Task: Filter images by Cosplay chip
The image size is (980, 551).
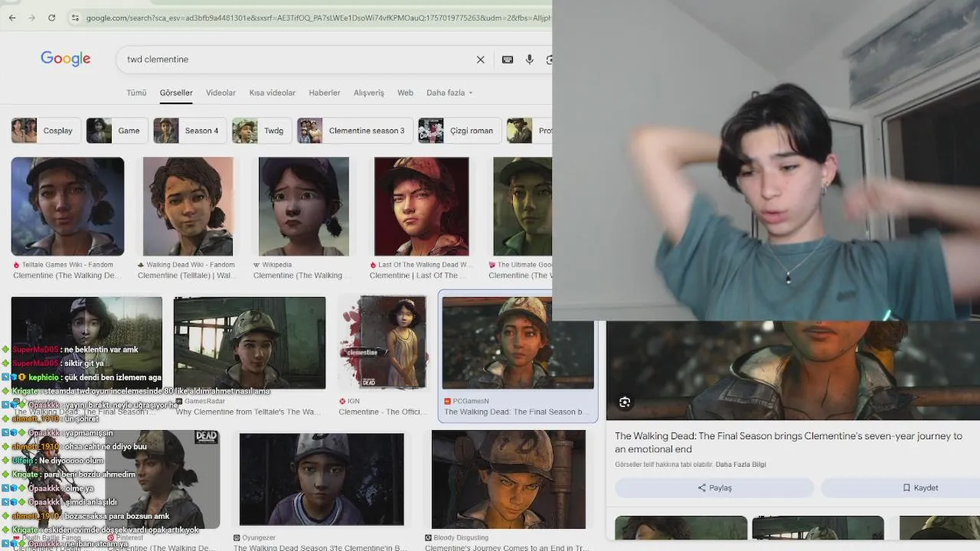Action: (45, 131)
